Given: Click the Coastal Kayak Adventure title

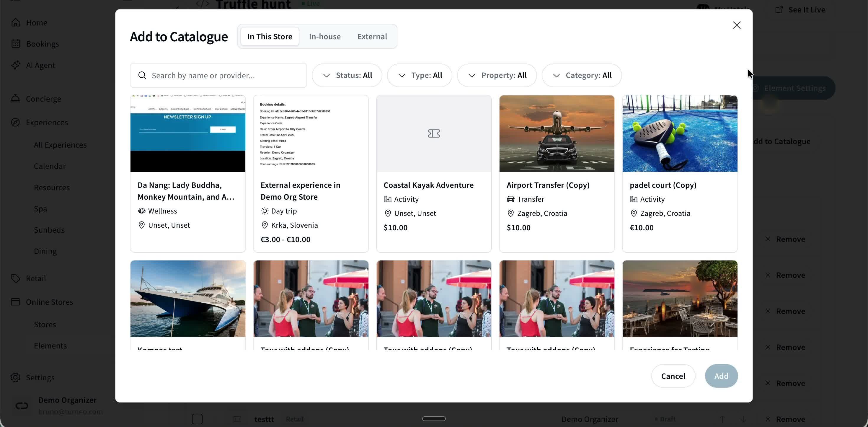Looking at the screenshot, I should (428, 185).
